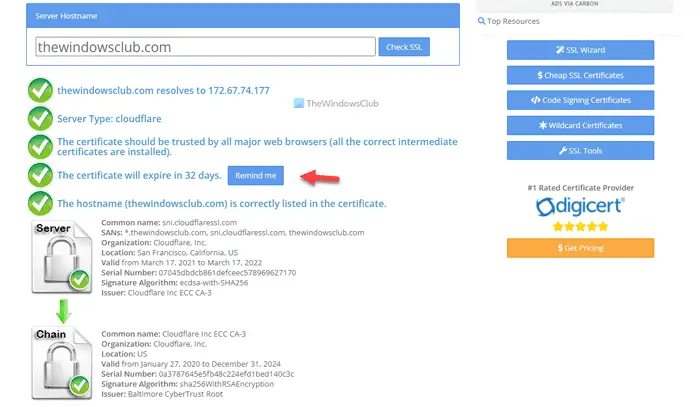Image resolution: width=700 pixels, height=407 pixels.
Task: Click the Server certificate padlock icon
Action: point(62,257)
